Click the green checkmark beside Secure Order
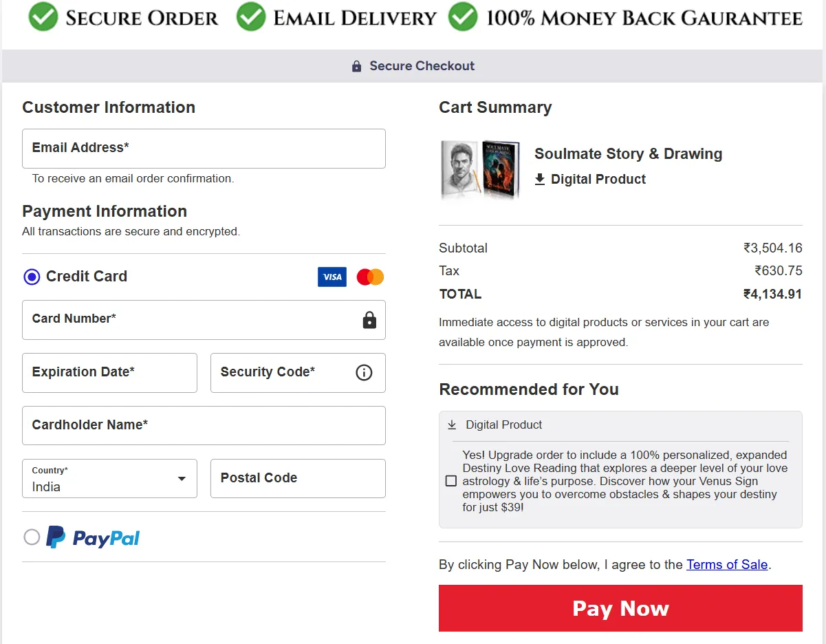The height and width of the screenshot is (644, 826). (x=43, y=17)
